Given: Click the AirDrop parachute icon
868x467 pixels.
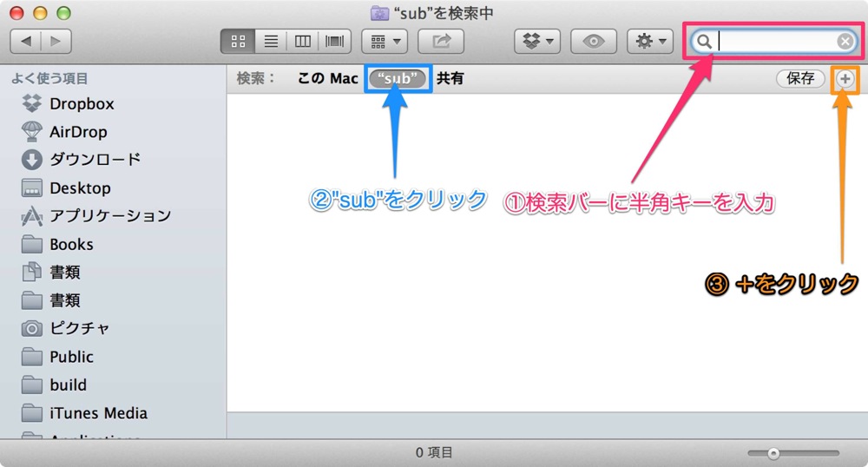Looking at the screenshot, I should point(31,132).
